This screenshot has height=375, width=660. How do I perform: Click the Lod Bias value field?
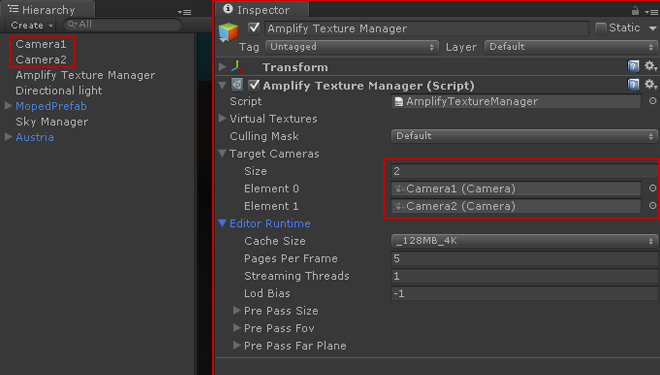(x=524, y=293)
